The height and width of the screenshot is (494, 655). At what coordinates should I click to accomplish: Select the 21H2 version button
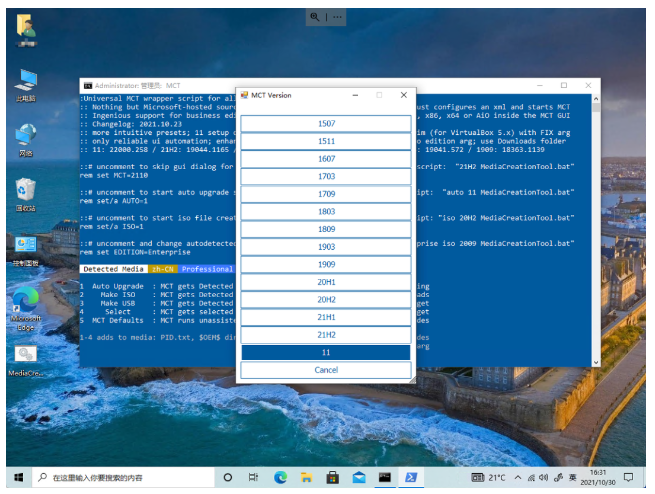[x=326, y=335]
